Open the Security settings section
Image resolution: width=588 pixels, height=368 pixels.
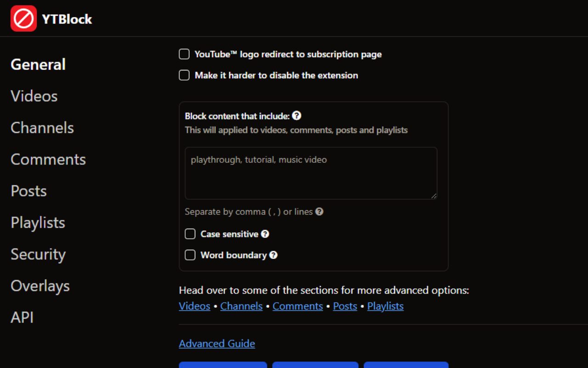coord(38,254)
